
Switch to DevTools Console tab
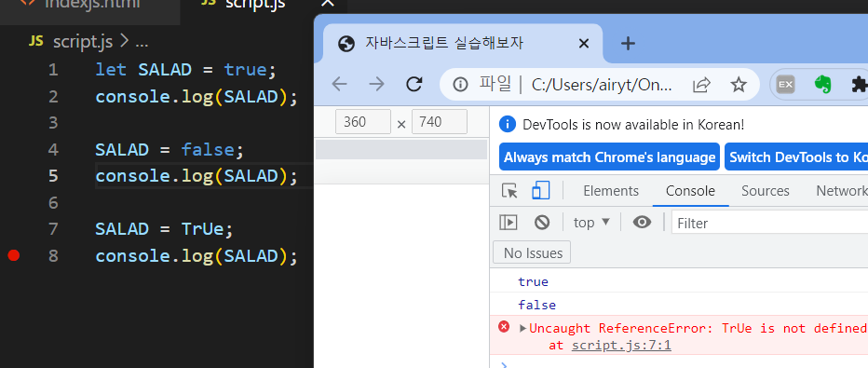click(690, 191)
